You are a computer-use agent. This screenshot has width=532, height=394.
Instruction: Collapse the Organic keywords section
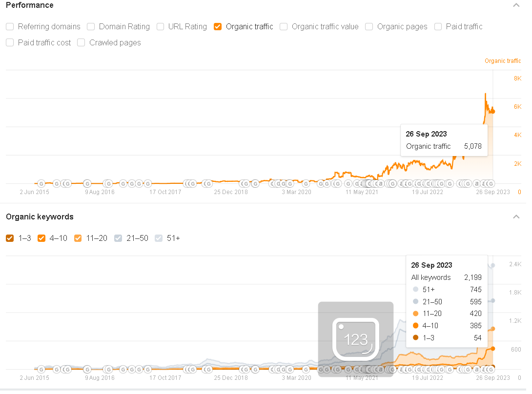(x=516, y=217)
